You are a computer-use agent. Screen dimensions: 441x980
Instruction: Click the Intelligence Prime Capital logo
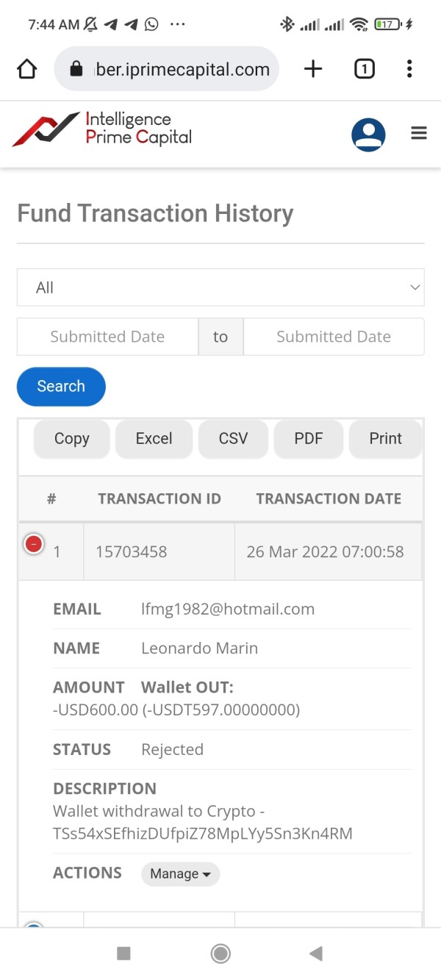pos(102,129)
